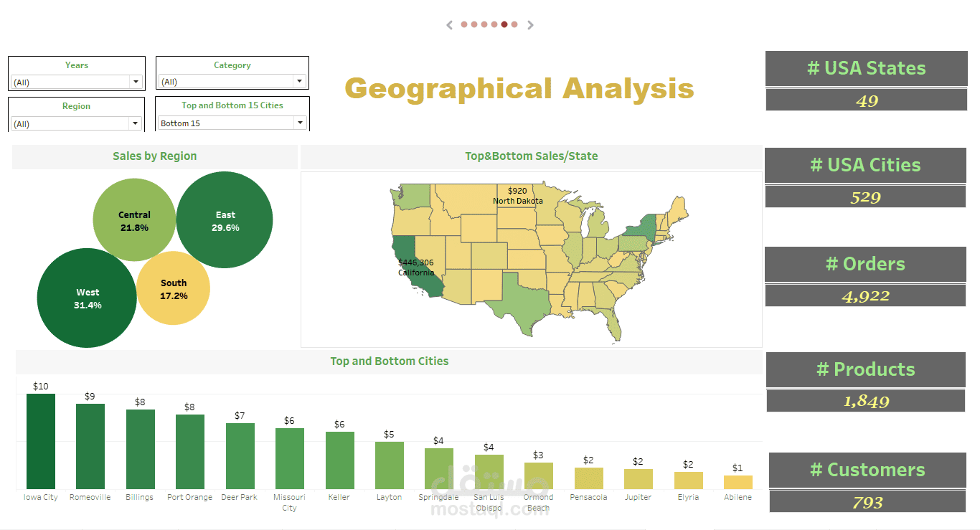
Task: Click the South region yellow bubble
Action: click(x=173, y=288)
